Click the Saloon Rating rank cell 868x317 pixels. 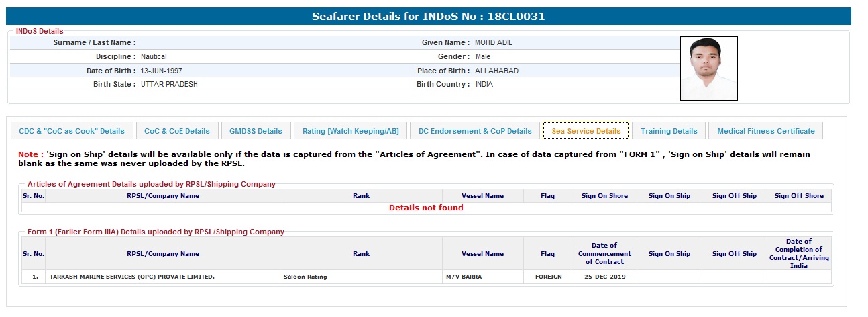[x=305, y=277]
